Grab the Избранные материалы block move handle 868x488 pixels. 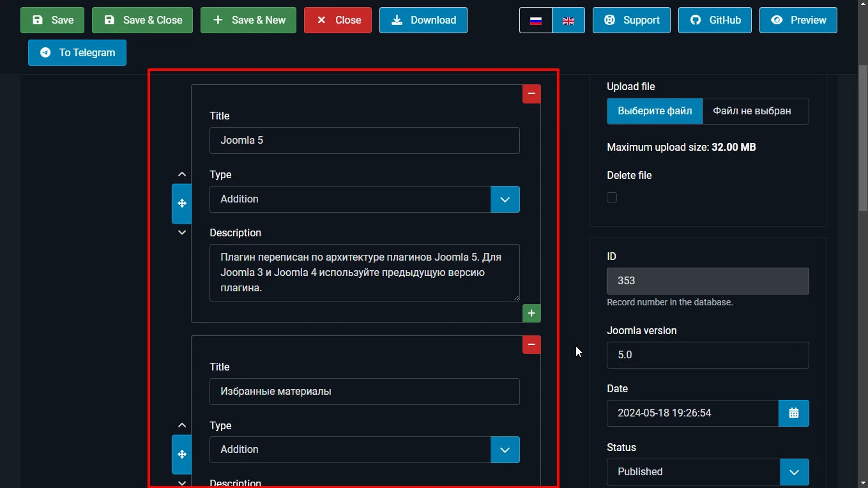click(182, 455)
